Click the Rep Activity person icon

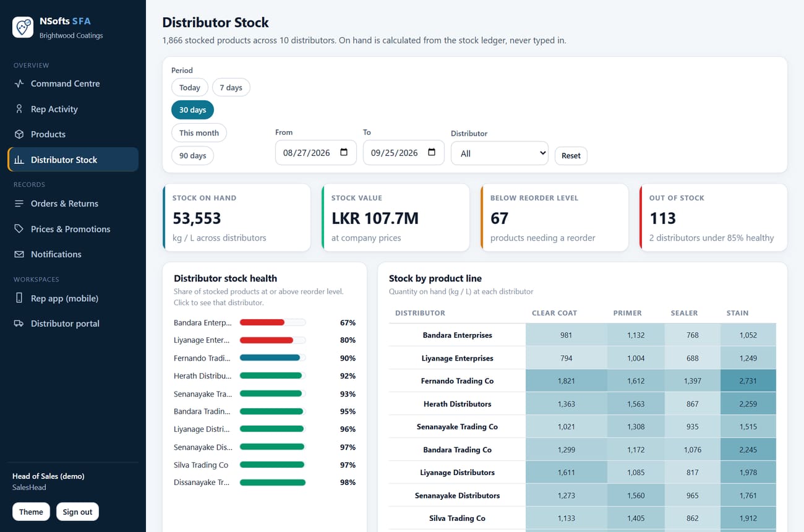[x=19, y=109]
